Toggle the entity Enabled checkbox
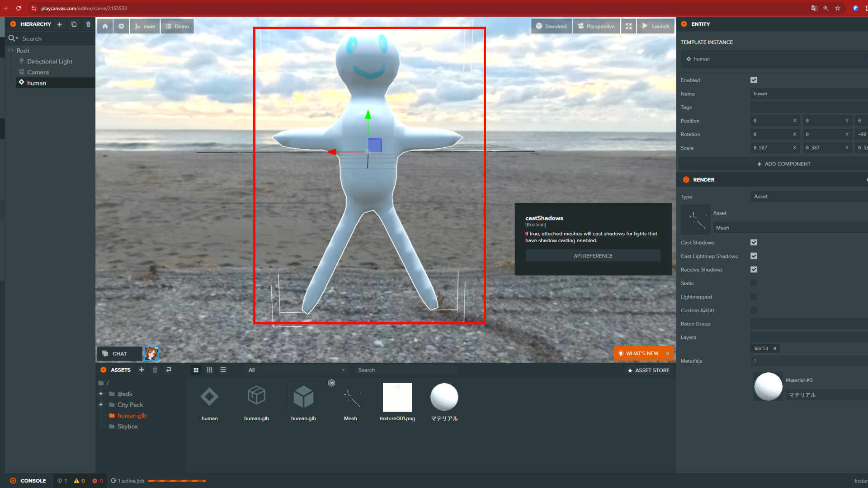868x488 pixels. [754, 80]
